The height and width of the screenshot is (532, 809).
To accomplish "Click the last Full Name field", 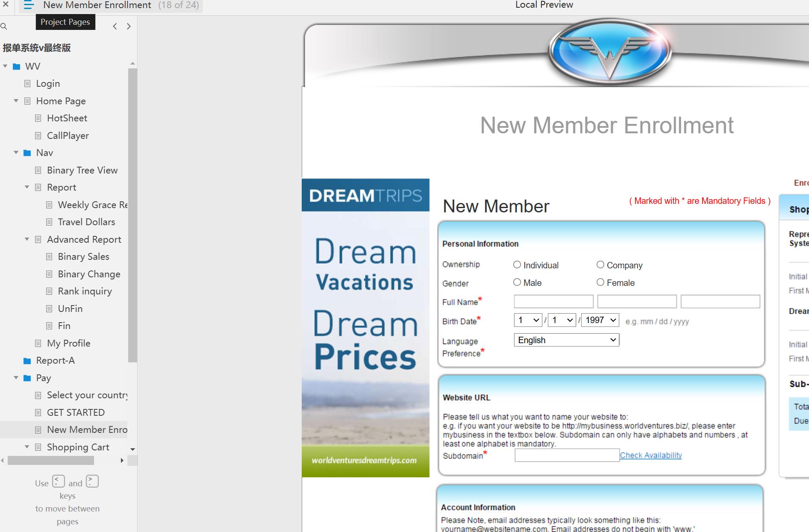I will 720,302.
